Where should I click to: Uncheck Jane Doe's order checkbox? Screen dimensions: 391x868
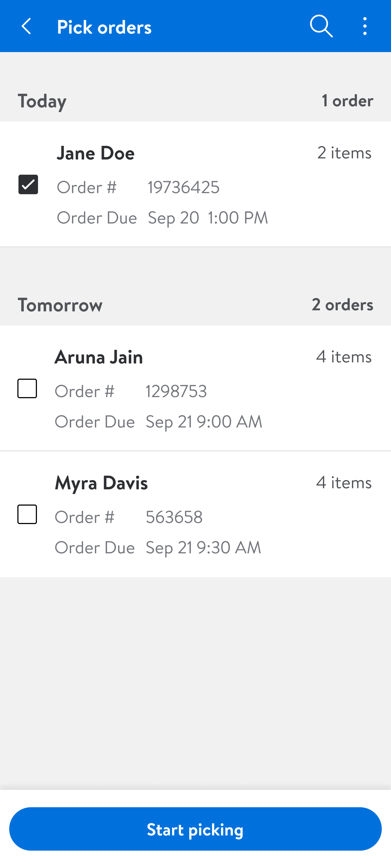point(28,184)
